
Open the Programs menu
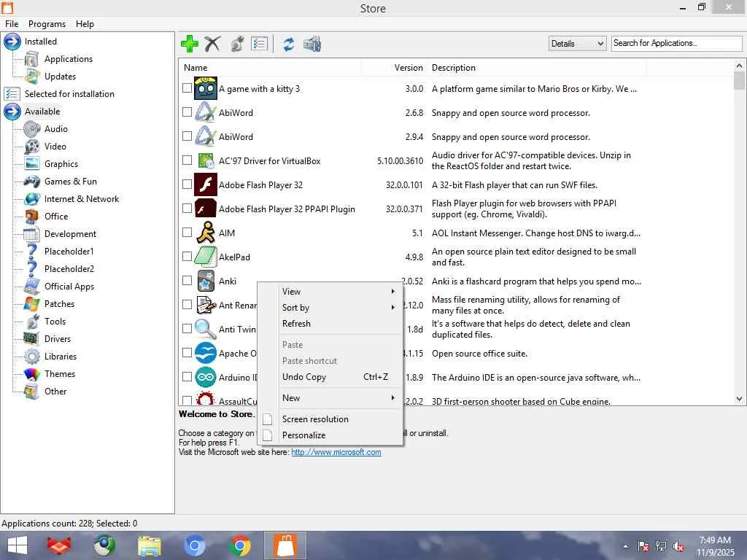(47, 24)
